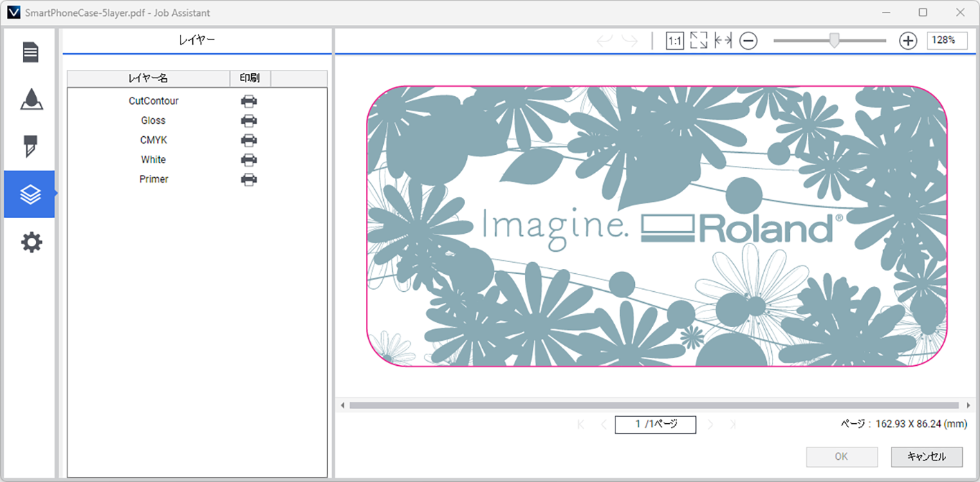Viewport: 980px width, 482px height.
Task: Select the layers sidebar tab
Action: click(30, 194)
